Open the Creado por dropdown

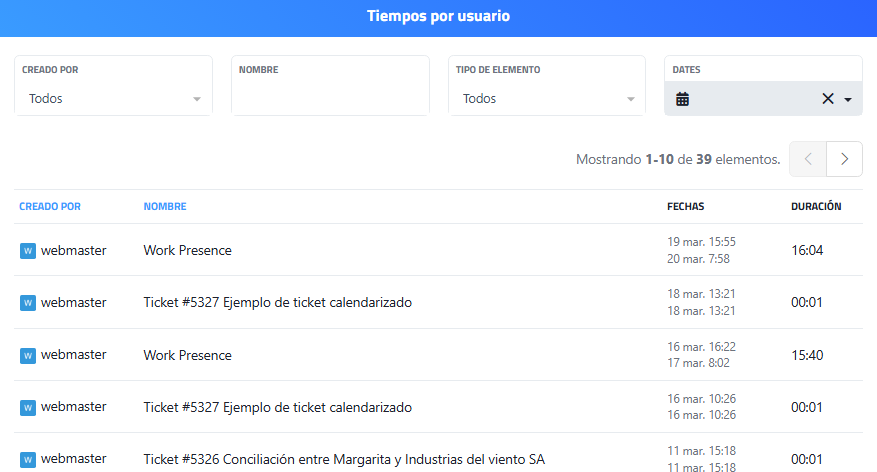click(x=113, y=99)
